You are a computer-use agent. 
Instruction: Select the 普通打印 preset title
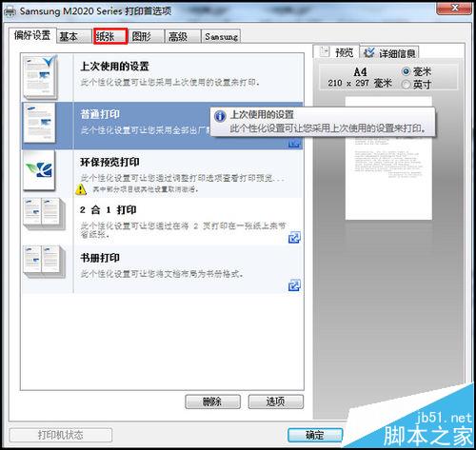(x=100, y=114)
